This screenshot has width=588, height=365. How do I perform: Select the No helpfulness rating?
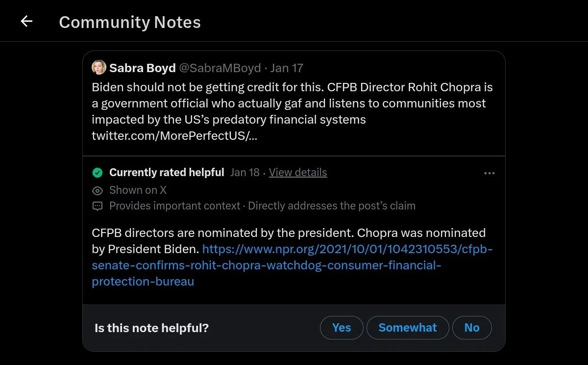(x=471, y=327)
